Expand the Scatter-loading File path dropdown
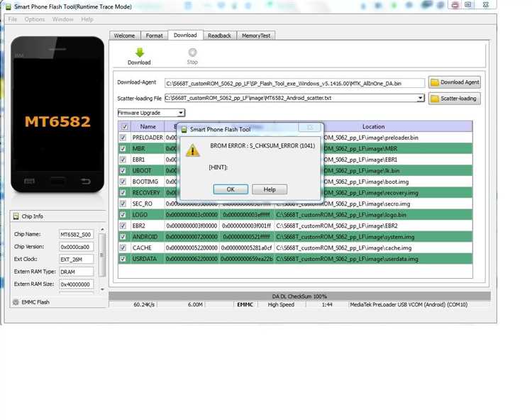Screen dimensions: 532x420 coord(421,98)
